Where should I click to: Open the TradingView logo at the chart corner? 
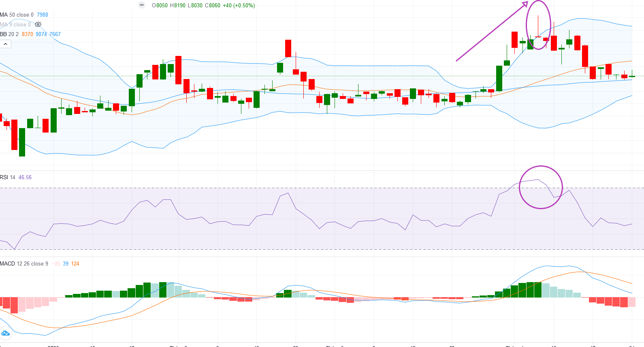coord(5,333)
